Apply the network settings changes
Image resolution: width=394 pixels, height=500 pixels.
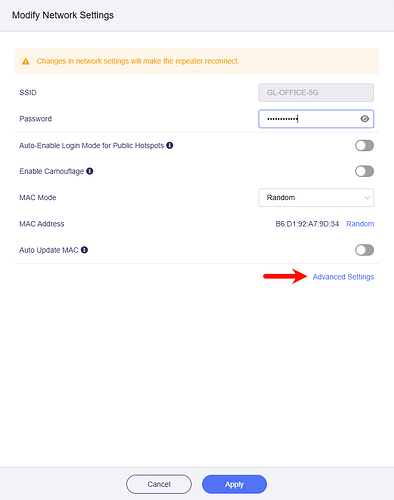(x=234, y=484)
